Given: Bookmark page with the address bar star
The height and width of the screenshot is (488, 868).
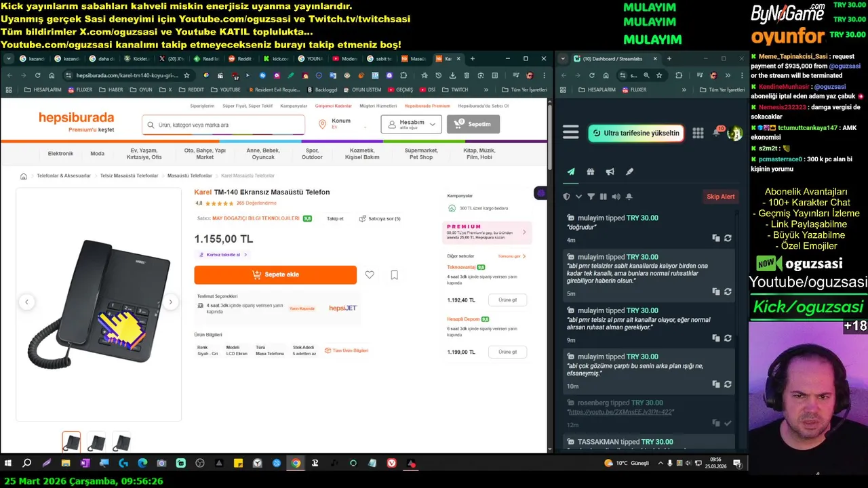Looking at the screenshot, I should [186, 75].
